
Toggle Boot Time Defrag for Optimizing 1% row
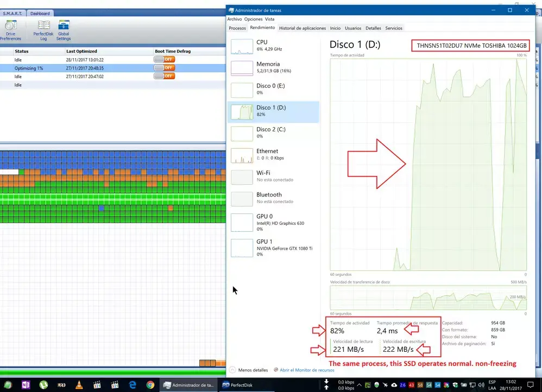click(165, 67)
